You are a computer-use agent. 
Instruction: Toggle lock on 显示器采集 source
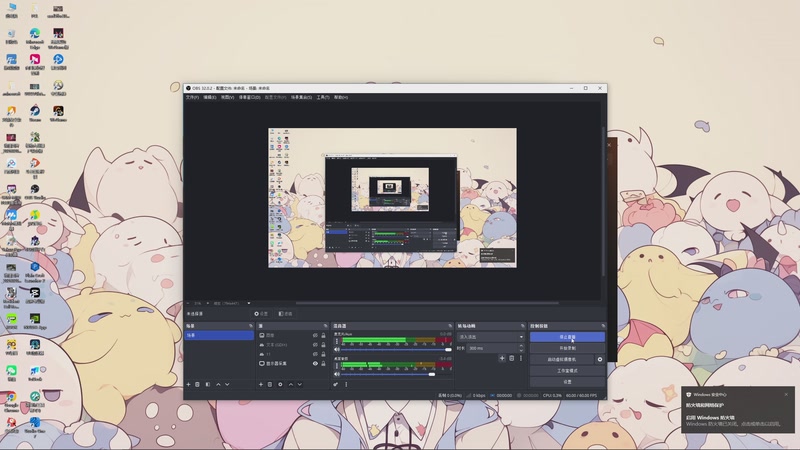tap(323, 363)
